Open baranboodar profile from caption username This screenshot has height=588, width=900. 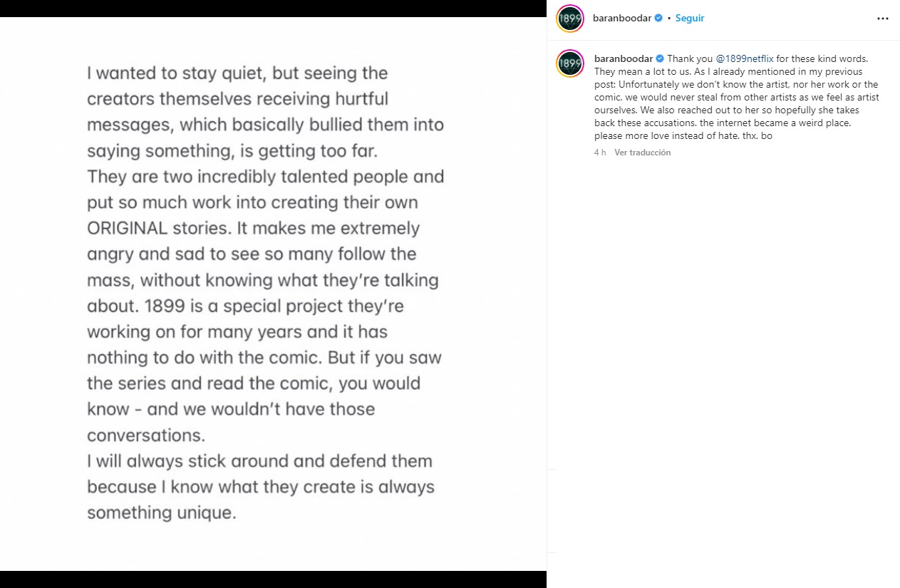pos(623,58)
